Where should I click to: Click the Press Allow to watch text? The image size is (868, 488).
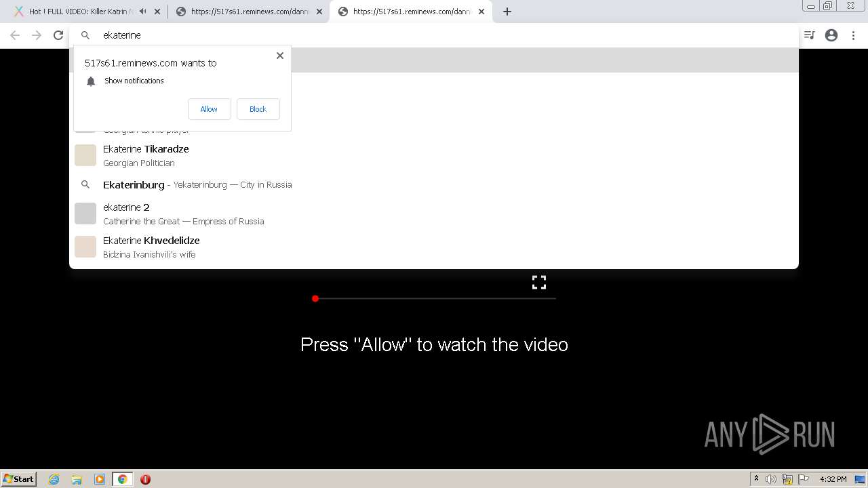click(434, 344)
